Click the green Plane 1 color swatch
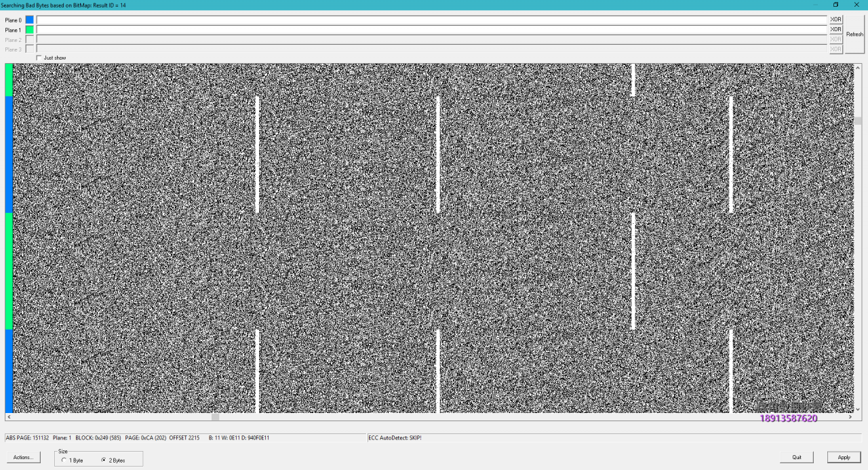The height and width of the screenshot is (470, 868). [29, 30]
